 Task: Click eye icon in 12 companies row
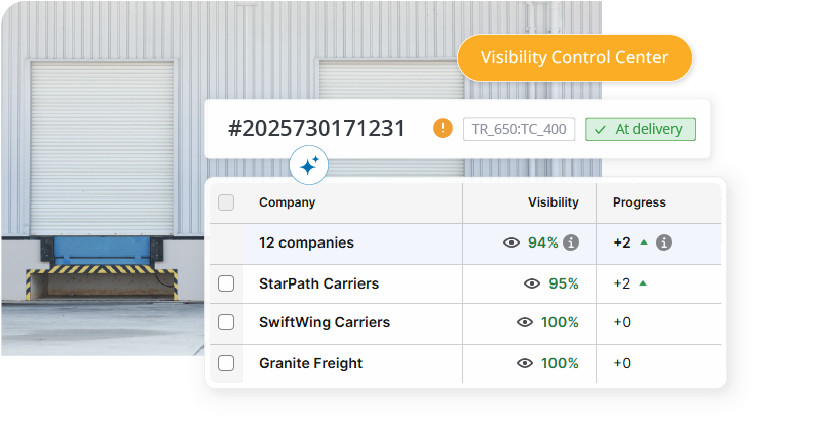pos(512,242)
